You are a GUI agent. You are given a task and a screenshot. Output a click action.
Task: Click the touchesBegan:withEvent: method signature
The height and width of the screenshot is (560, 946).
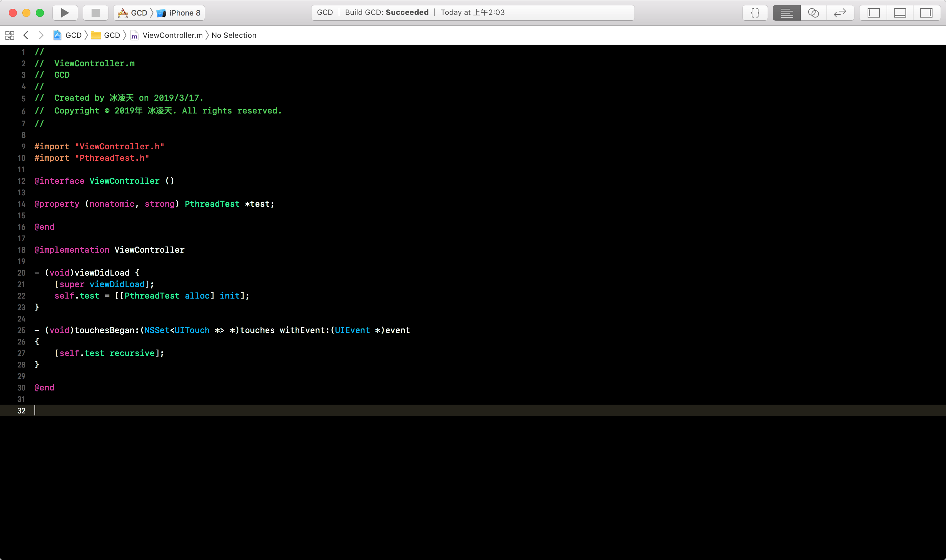point(222,330)
